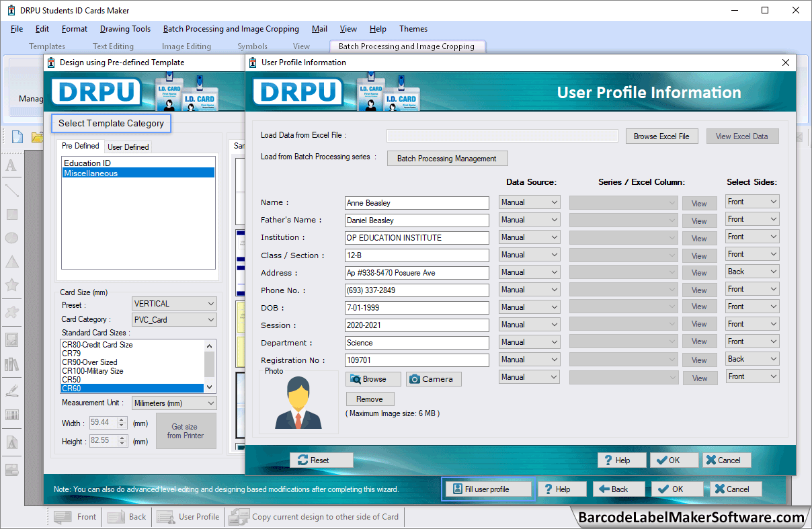
Task: Select the Signature tool
Action: 11,390
